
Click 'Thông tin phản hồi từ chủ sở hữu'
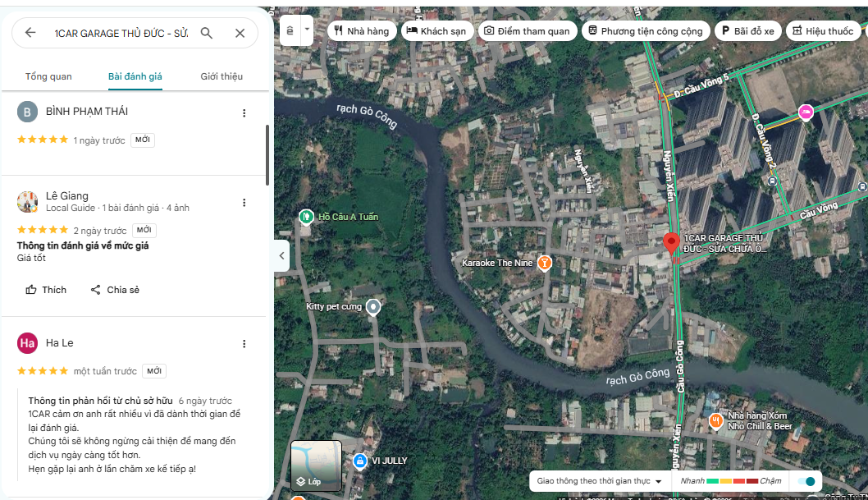pos(100,401)
